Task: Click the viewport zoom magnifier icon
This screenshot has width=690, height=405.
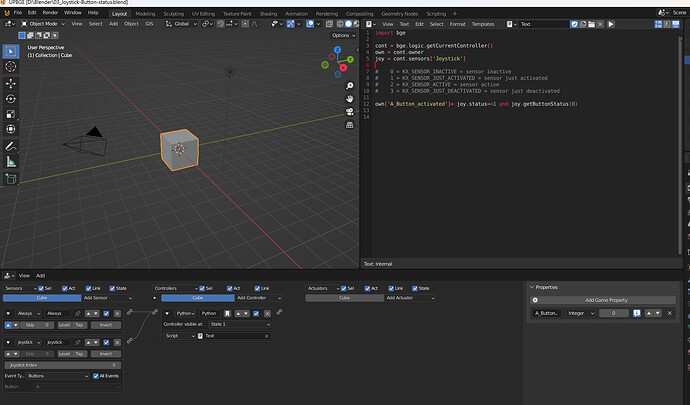Action: 349,86
